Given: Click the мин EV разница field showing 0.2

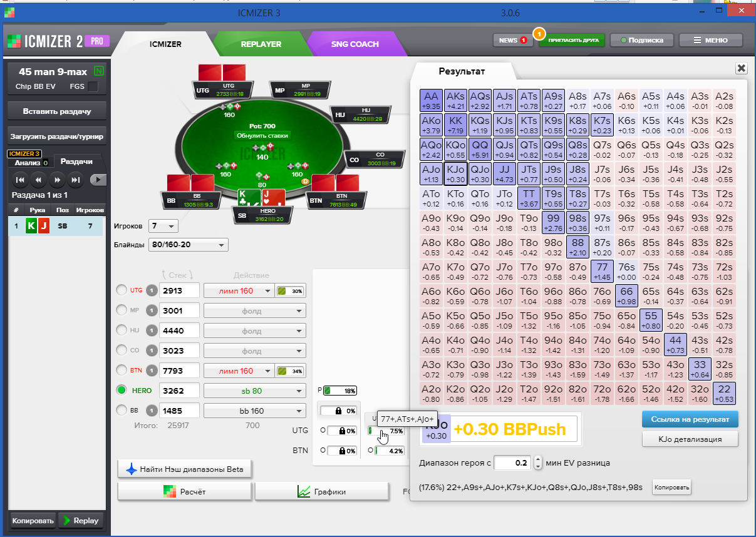Looking at the screenshot, I should click(513, 463).
